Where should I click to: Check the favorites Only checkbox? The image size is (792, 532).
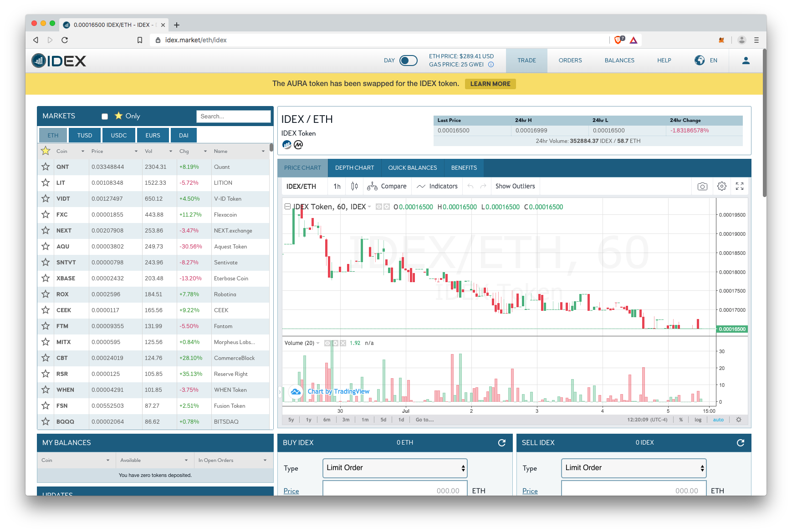coord(105,117)
